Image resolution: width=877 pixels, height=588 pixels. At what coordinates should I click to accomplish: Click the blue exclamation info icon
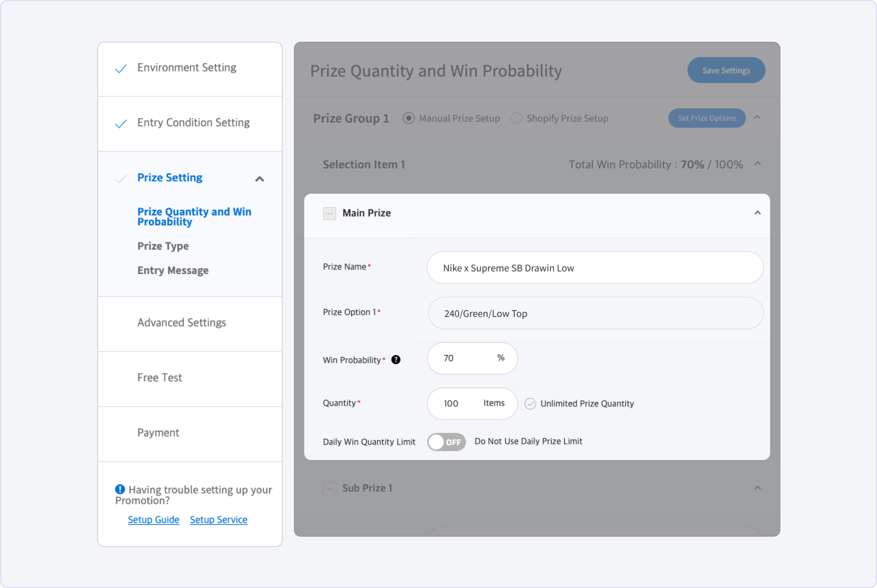[120, 489]
